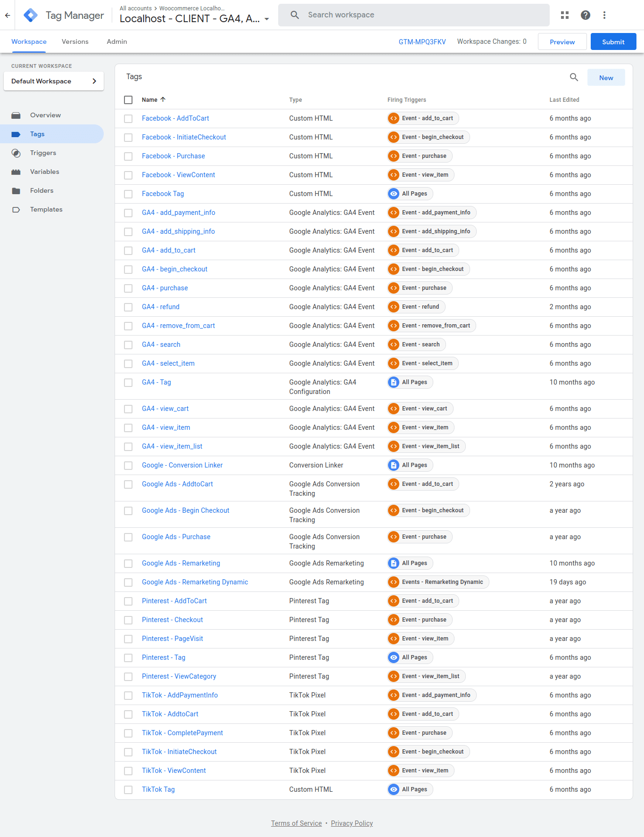
Task: Open the TikTok - CompletePayment tag link
Action: (x=182, y=733)
